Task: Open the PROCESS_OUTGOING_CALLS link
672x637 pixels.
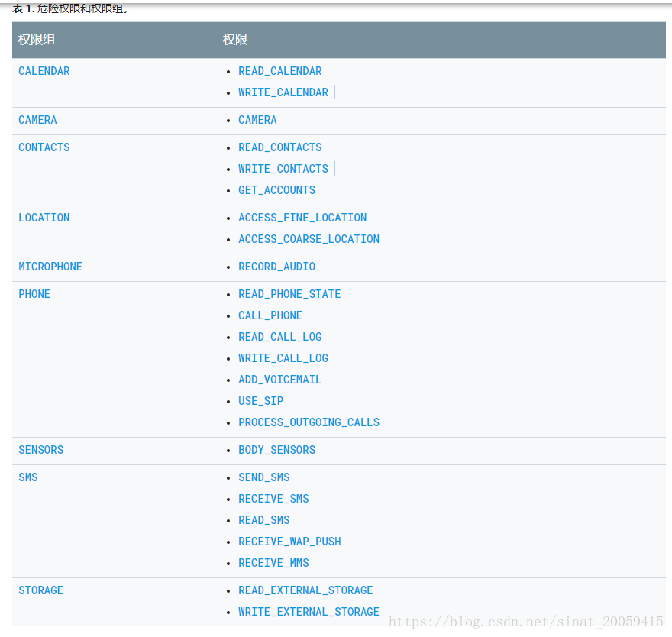Action: point(309,422)
